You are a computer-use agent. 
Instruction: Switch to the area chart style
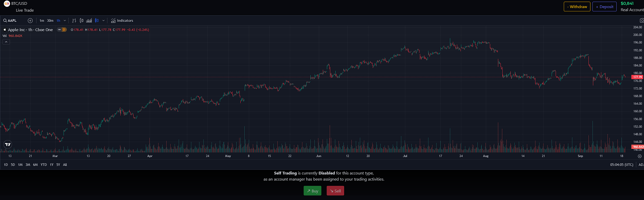[x=89, y=21]
